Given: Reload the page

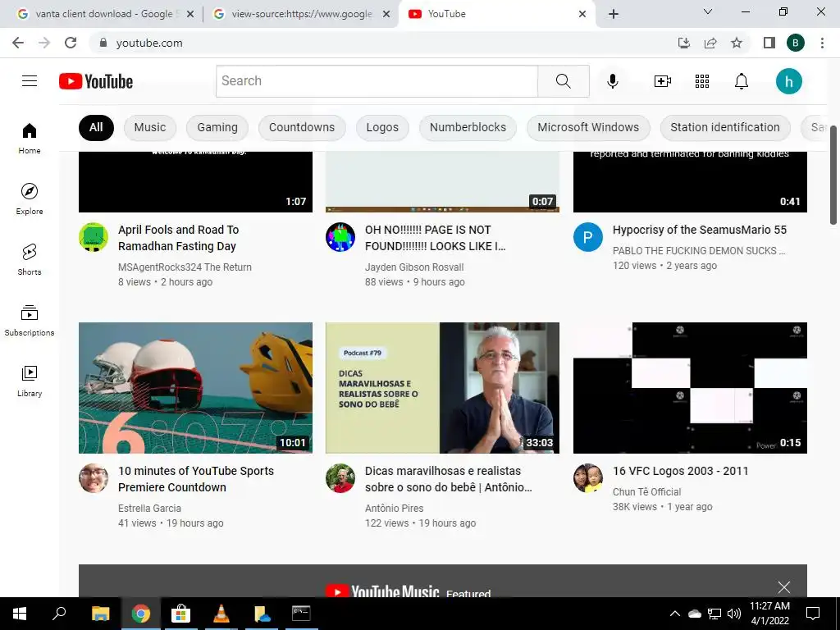Looking at the screenshot, I should tap(71, 43).
